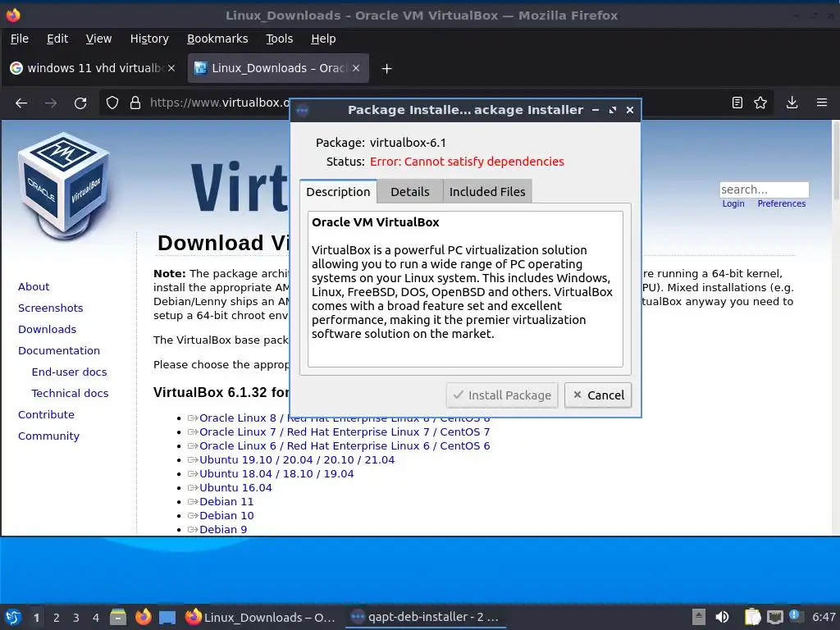Open the History menu

(x=149, y=39)
